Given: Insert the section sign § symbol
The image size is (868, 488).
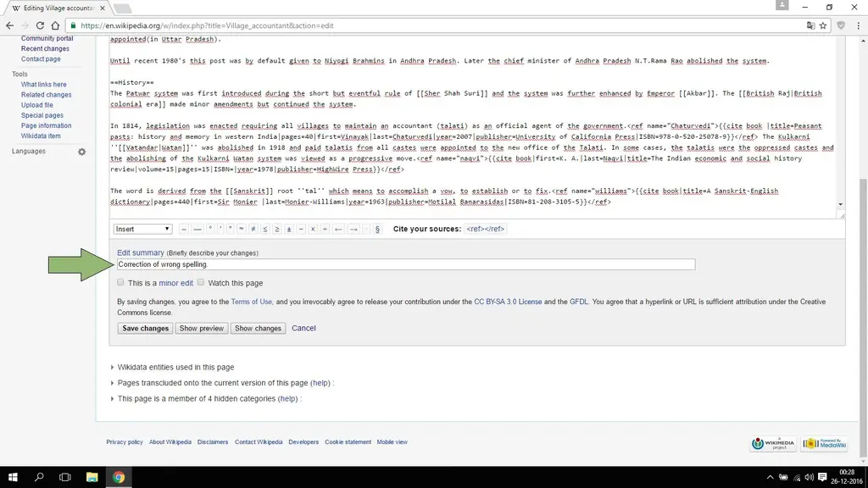Looking at the screenshot, I should 377,229.
